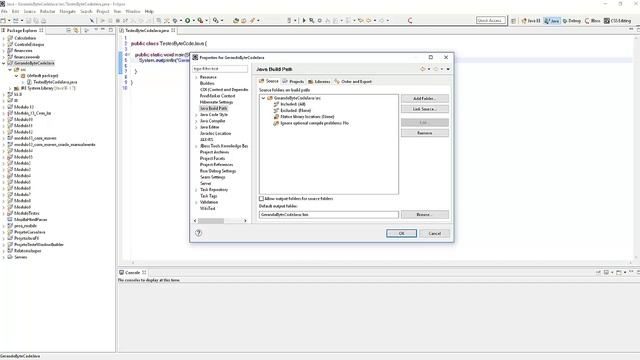Select Project Facets in the properties tree

click(212, 158)
